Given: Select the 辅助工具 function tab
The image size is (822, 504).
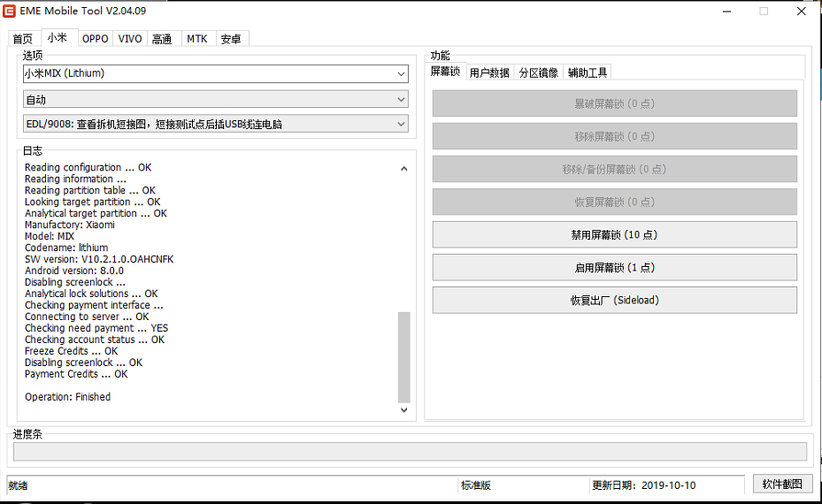Looking at the screenshot, I should click(588, 73).
